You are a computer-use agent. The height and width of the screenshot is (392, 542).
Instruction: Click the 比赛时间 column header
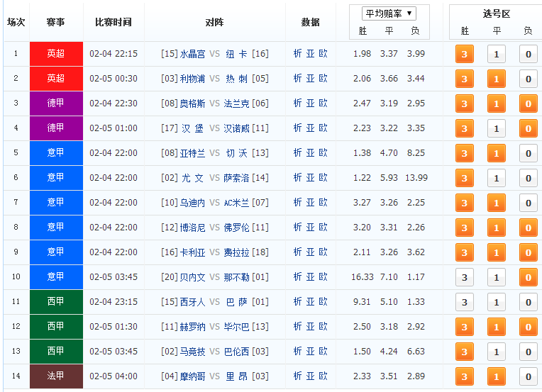[x=114, y=22]
